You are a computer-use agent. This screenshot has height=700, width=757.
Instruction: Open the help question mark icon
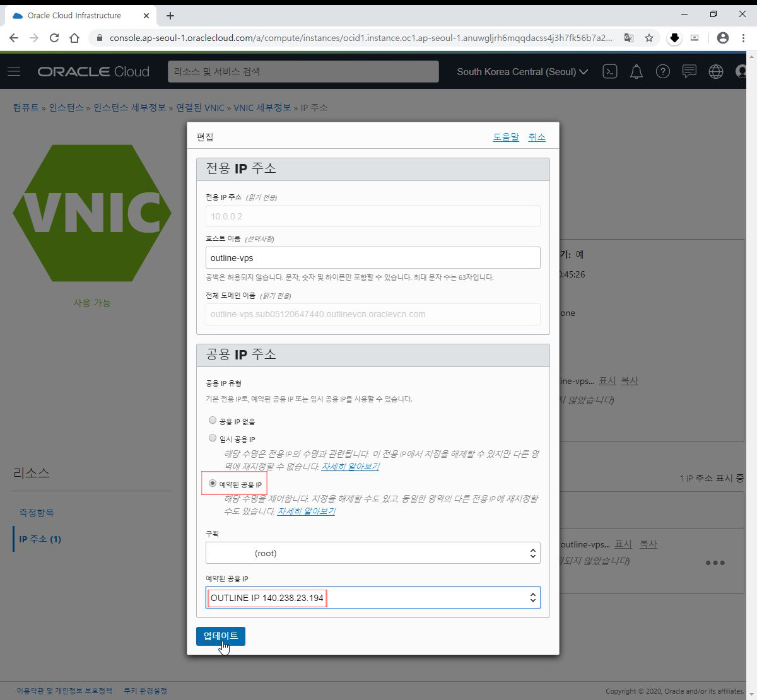(663, 71)
